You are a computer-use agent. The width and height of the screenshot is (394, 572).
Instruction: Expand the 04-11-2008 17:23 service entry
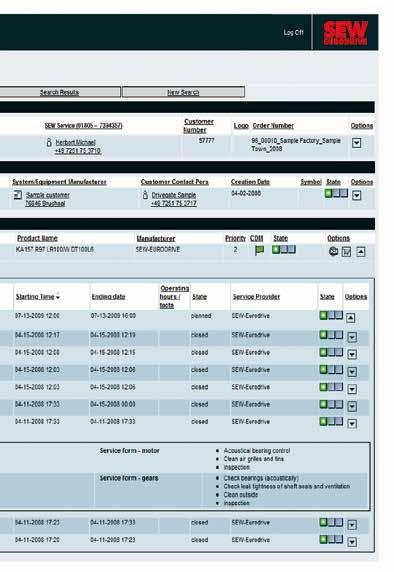[352, 525]
